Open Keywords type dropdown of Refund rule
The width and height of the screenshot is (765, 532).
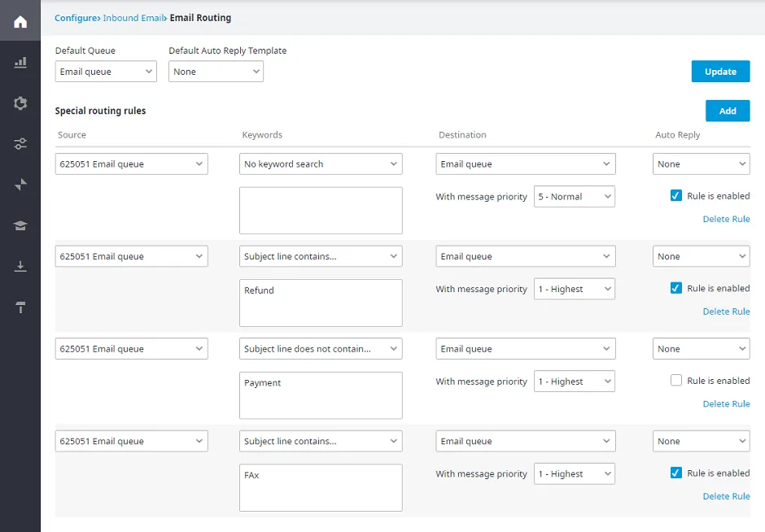pos(321,256)
